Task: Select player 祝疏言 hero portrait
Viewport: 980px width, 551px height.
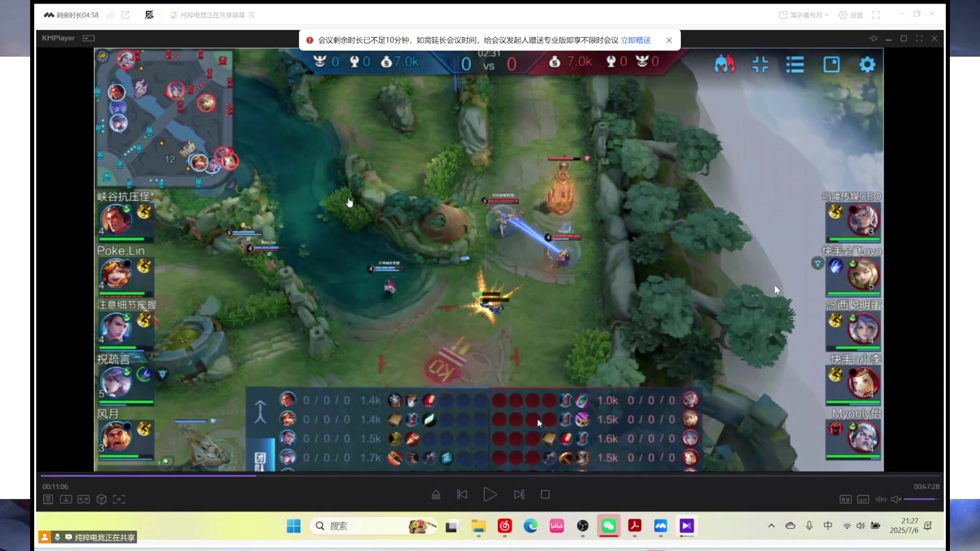Action: 116,382
